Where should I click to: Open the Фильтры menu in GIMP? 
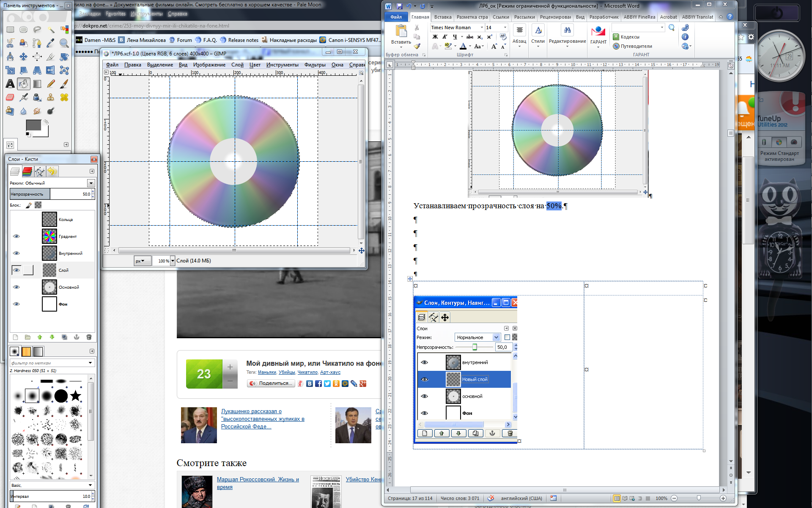(315, 65)
